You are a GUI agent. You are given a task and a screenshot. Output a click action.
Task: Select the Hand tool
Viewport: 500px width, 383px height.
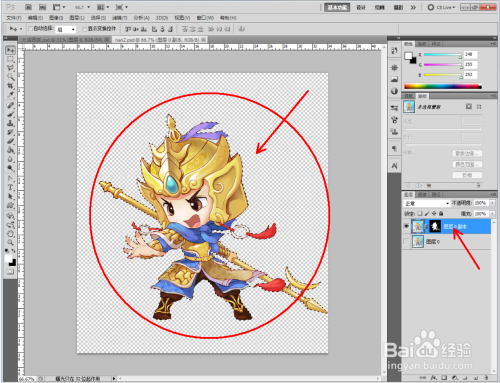11,234
